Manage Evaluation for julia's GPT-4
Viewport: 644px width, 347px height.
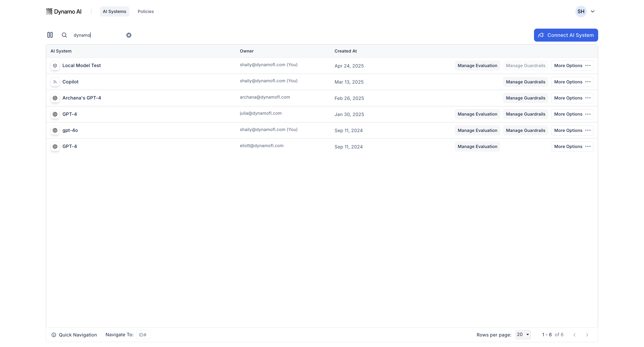tap(477, 114)
